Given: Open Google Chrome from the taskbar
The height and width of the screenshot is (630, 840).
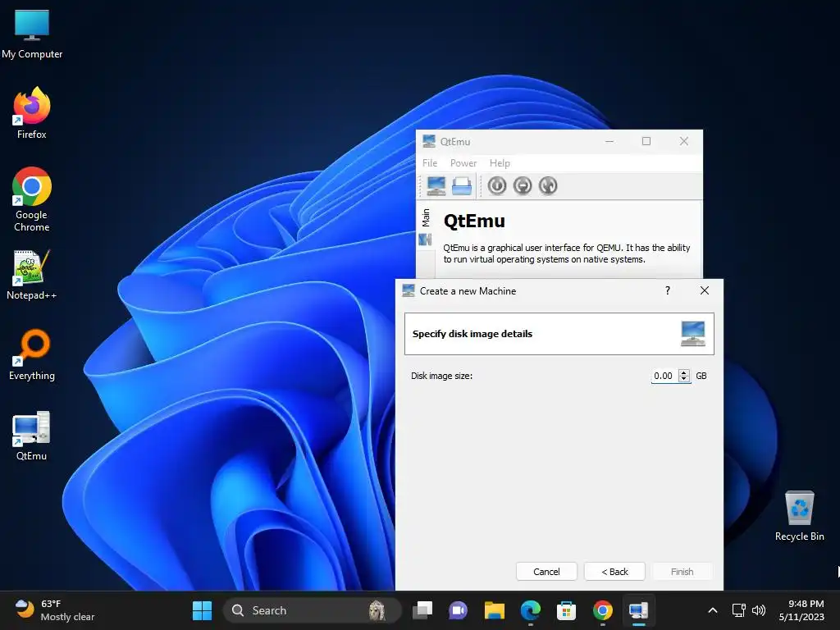Looking at the screenshot, I should coord(603,610).
